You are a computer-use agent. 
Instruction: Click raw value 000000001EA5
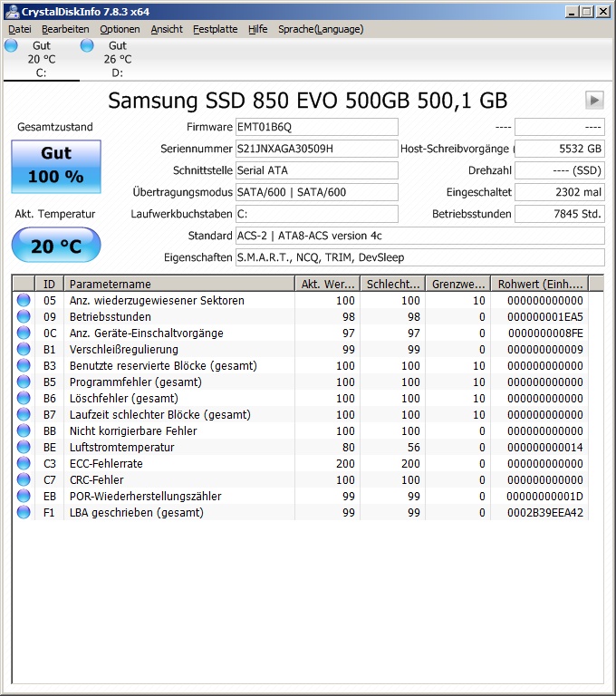pyautogui.click(x=545, y=317)
